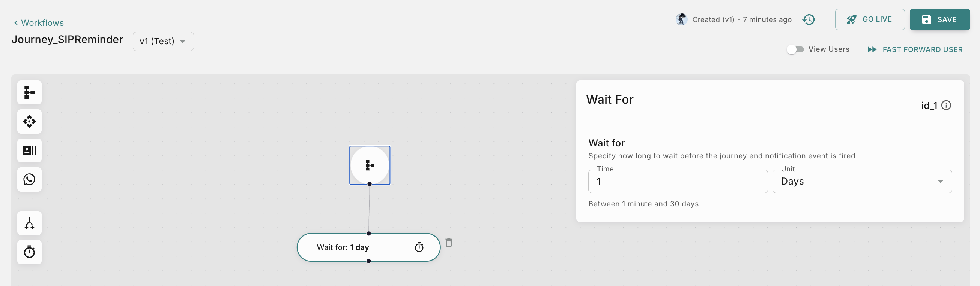Open version history clock icon

click(x=809, y=19)
